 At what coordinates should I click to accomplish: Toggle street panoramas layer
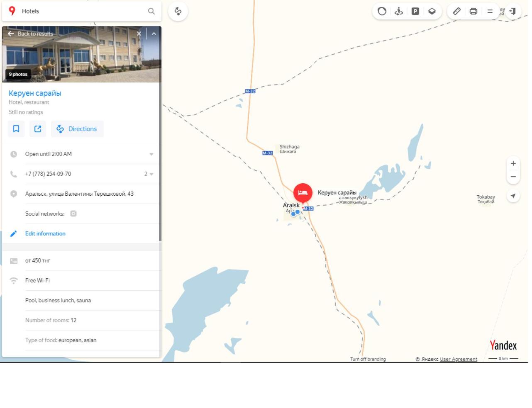click(x=399, y=11)
